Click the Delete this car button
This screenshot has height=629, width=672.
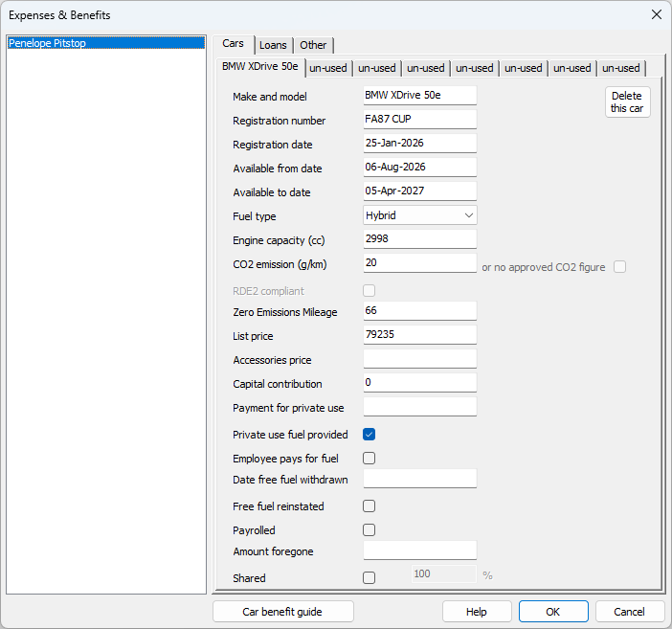coord(627,102)
